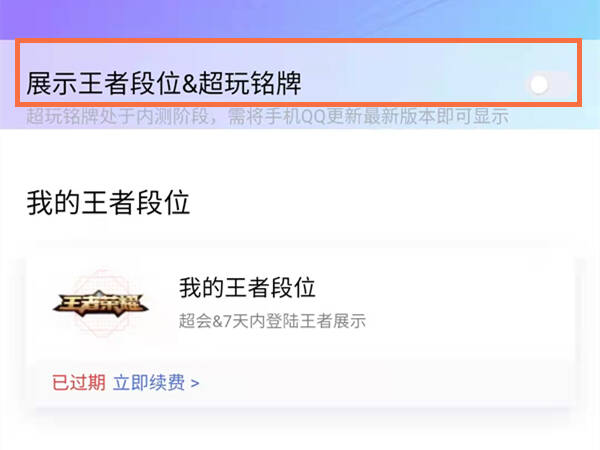The height and width of the screenshot is (450, 600).
Task: Tap the word 超玩铭牌 in the toggle row
Action: (x=250, y=83)
